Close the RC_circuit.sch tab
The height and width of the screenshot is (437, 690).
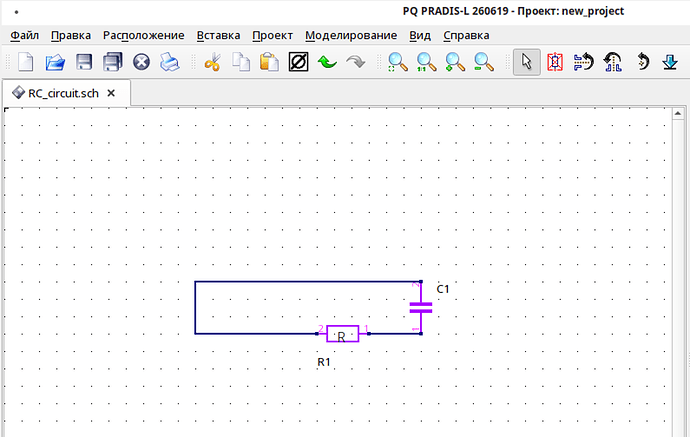111,93
